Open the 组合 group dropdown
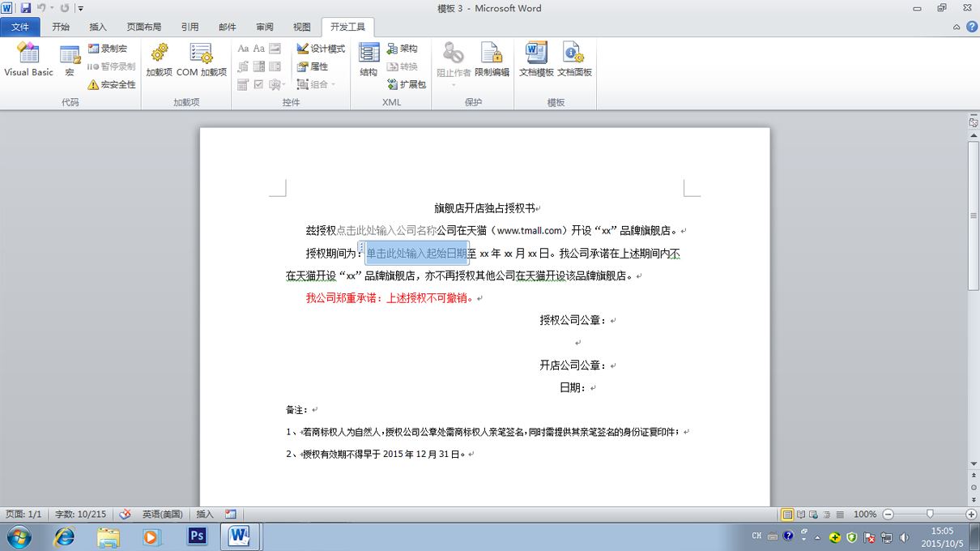The height and width of the screenshot is (551, 980). pos(316,84)
